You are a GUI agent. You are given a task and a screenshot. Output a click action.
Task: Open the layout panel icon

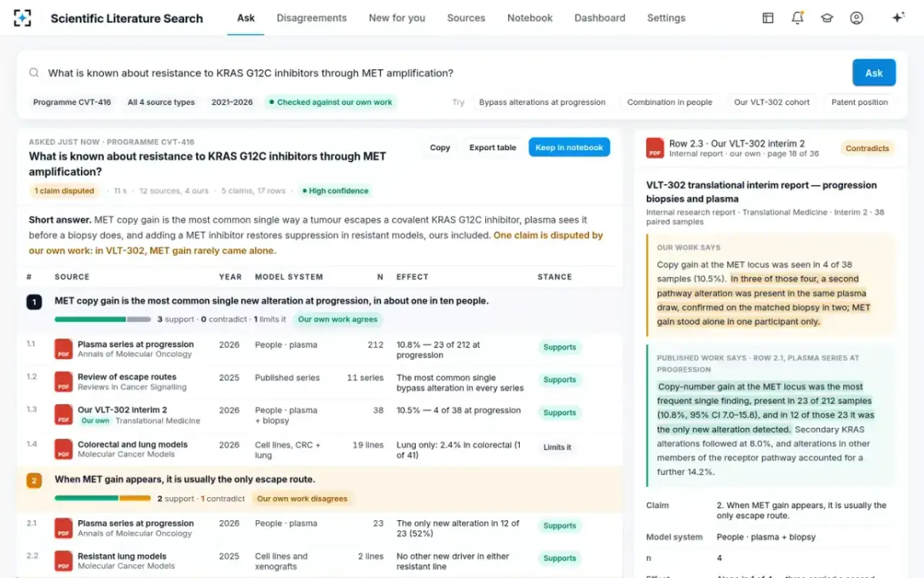coord(768,18)
